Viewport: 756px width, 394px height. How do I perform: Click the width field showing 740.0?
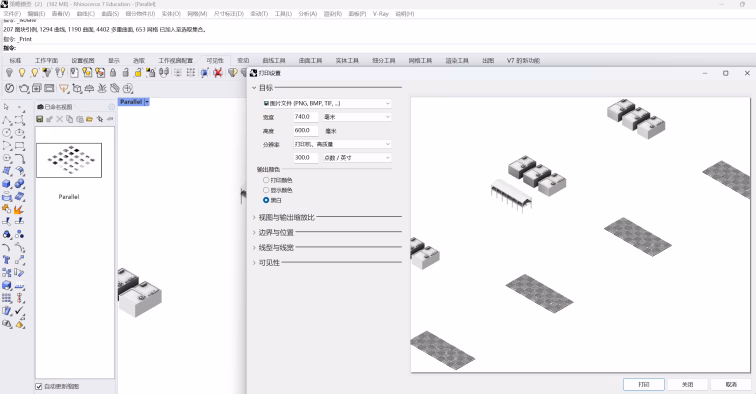[x=306, y=117]
